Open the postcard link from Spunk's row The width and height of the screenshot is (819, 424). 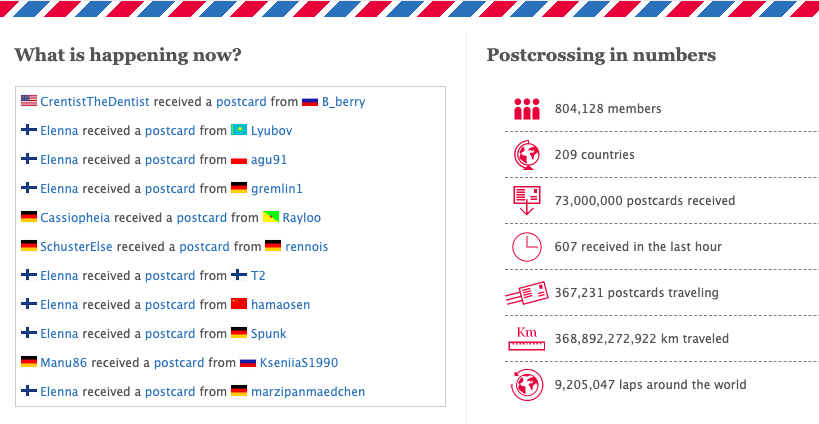(x=170, y=333)
